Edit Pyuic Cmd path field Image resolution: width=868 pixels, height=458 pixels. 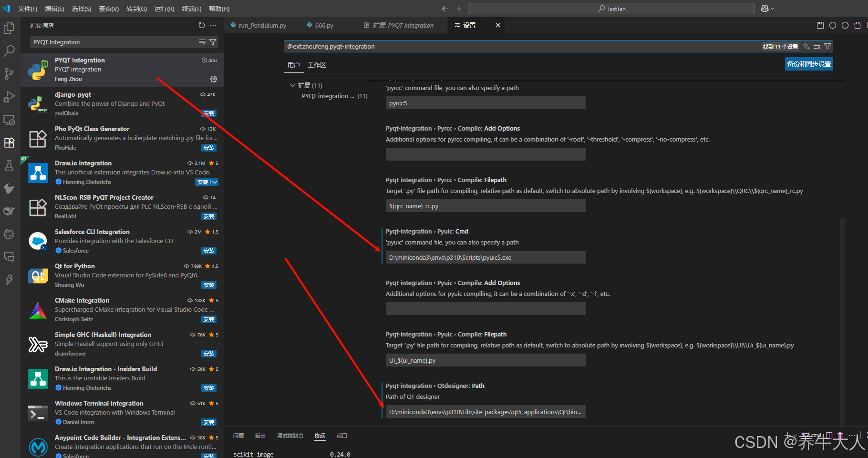(486, 257)
